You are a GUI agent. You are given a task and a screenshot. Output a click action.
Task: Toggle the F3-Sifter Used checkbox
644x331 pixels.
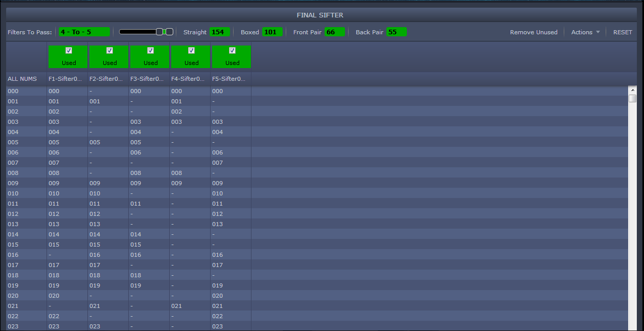150,51
